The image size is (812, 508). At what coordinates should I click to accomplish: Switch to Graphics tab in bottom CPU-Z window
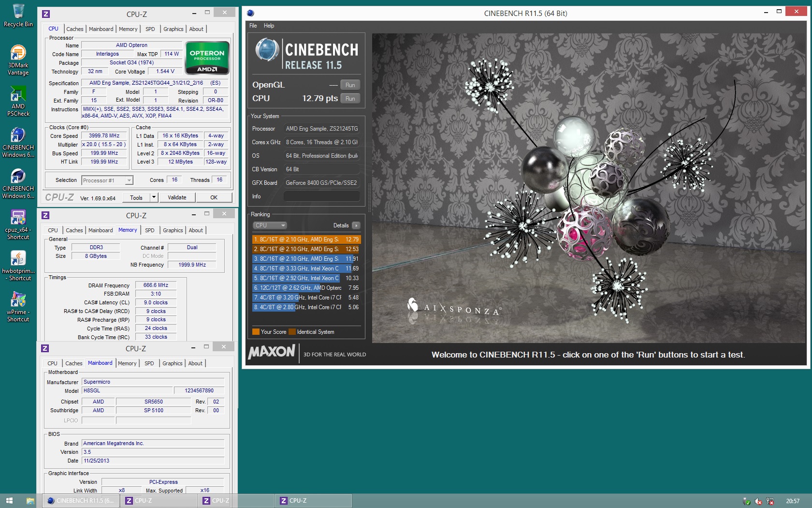pos(173,363)
